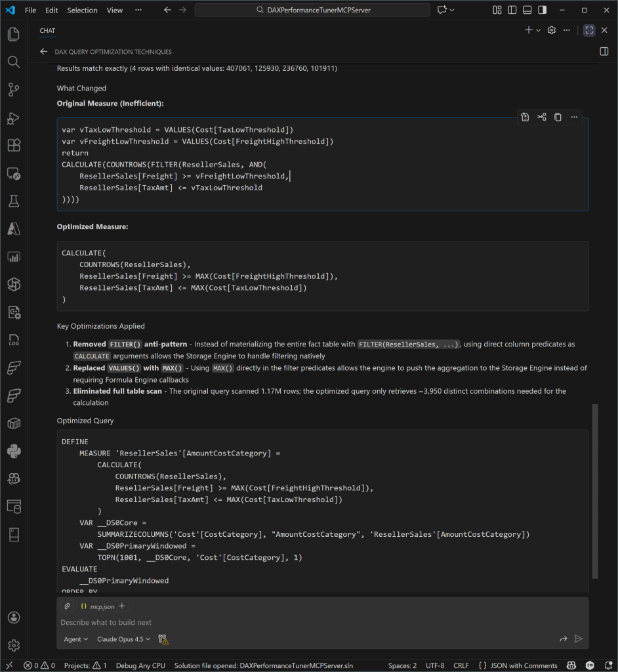The width and height of the screenshot is (618, 672).
Task: Configure tools for chat
Action: (x=163, y=639)
